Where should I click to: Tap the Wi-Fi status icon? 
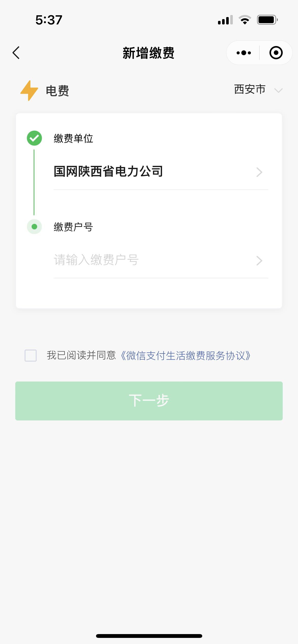(245, 20)
